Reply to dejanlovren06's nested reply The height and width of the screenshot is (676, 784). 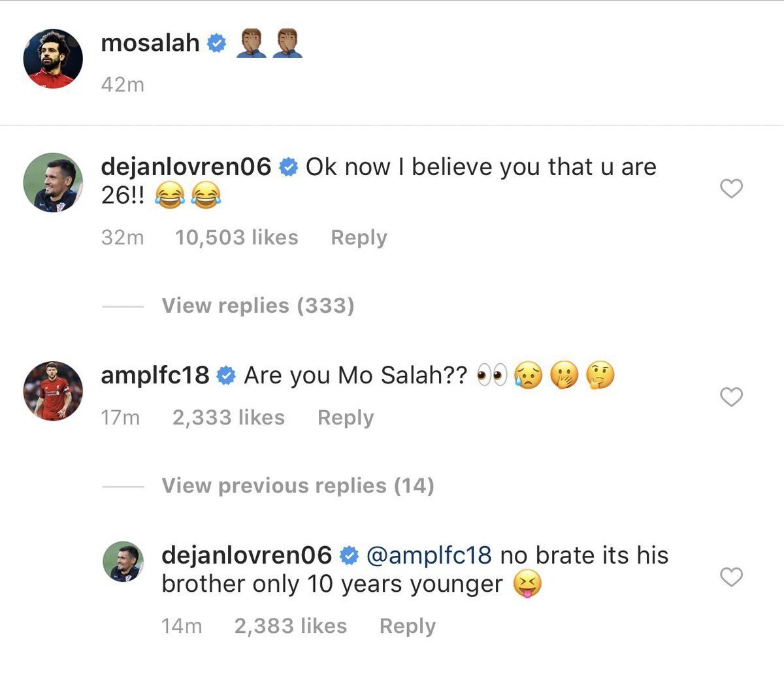point(408,626)
